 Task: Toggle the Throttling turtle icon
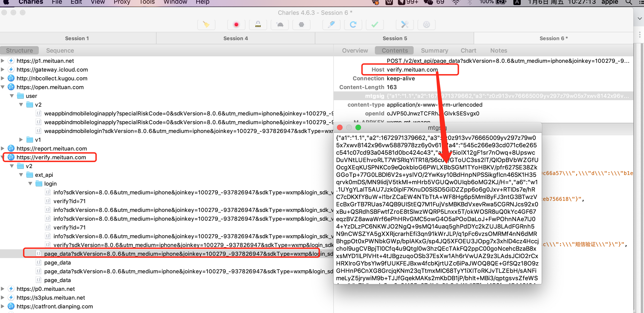tap(280, 24)
